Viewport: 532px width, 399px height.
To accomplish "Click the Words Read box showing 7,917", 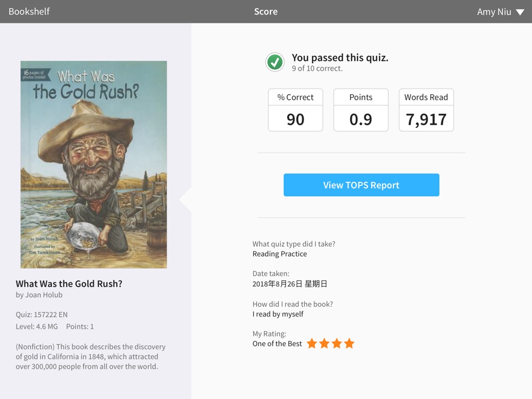I will pos(427,110).
